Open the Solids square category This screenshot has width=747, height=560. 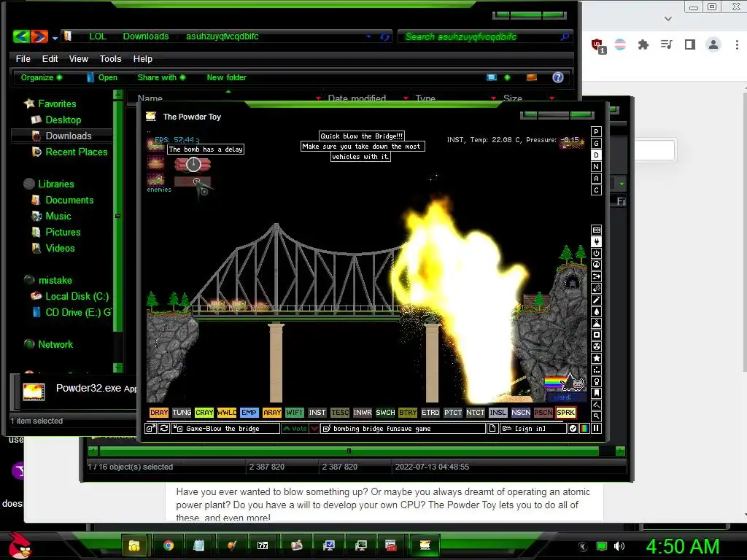[596, 335]
